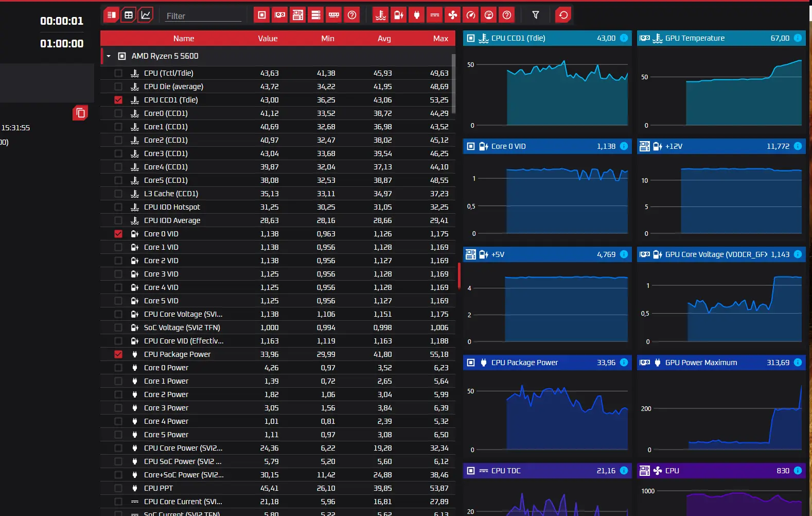This screenshot has width=812, height=516.
Task: Sort by the Name column header
Action: [184, 39]
